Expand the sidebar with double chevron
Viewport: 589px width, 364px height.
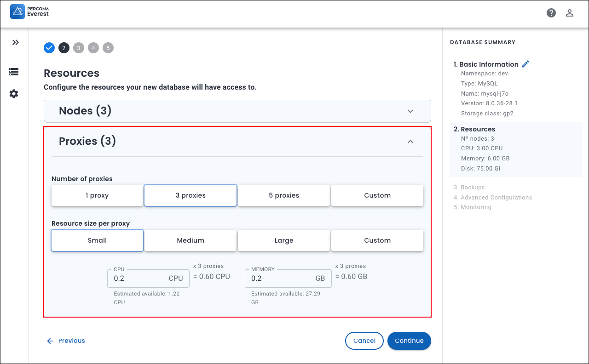[16, 42]
